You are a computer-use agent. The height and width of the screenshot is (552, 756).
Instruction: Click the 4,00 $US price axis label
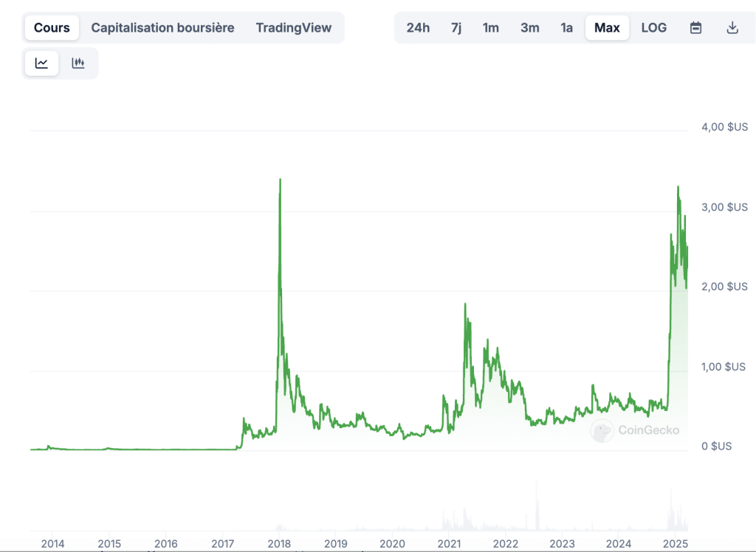725,127
